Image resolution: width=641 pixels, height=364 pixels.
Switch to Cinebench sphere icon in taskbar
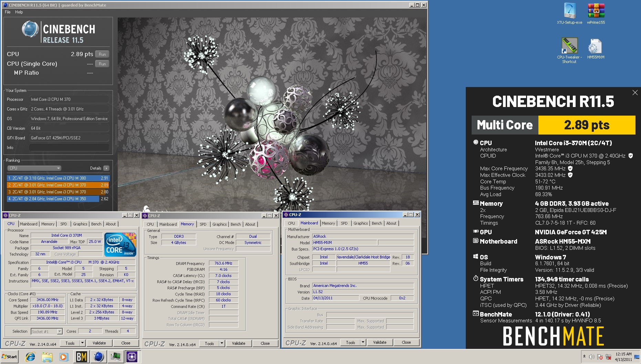pos(98,357)
